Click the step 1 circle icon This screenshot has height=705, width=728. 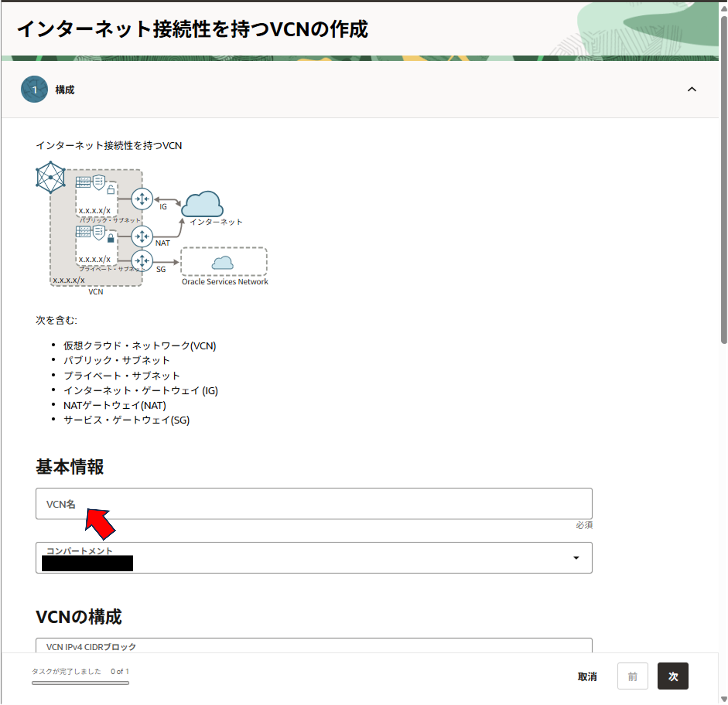[x=34, y=89]
